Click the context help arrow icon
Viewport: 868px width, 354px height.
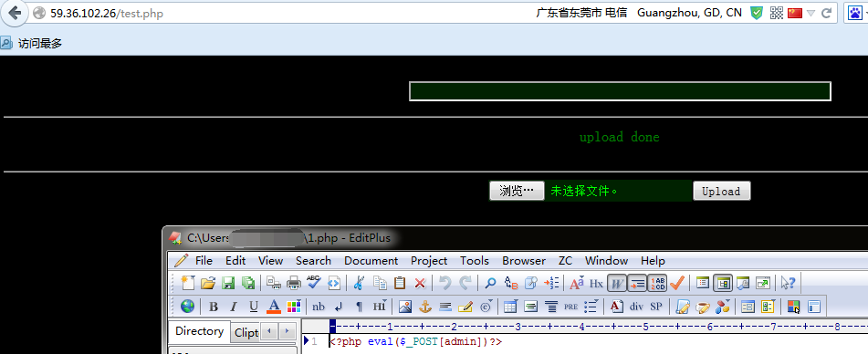coord(788,283)
